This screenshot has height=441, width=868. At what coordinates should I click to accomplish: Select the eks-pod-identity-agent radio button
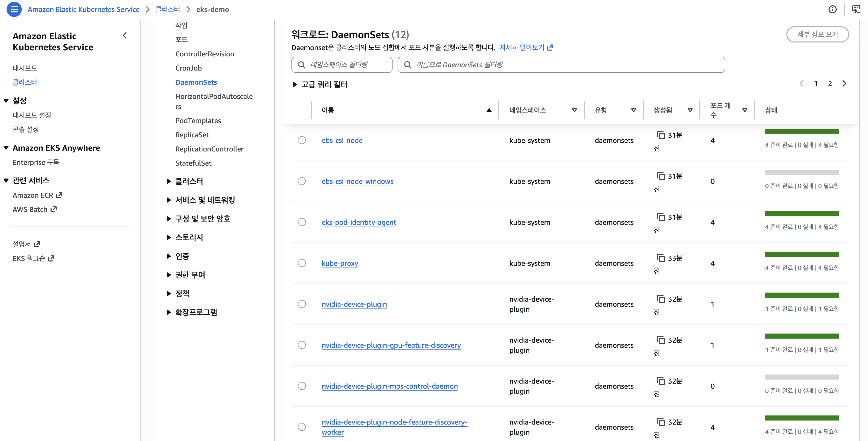click(x=302, y=222)
